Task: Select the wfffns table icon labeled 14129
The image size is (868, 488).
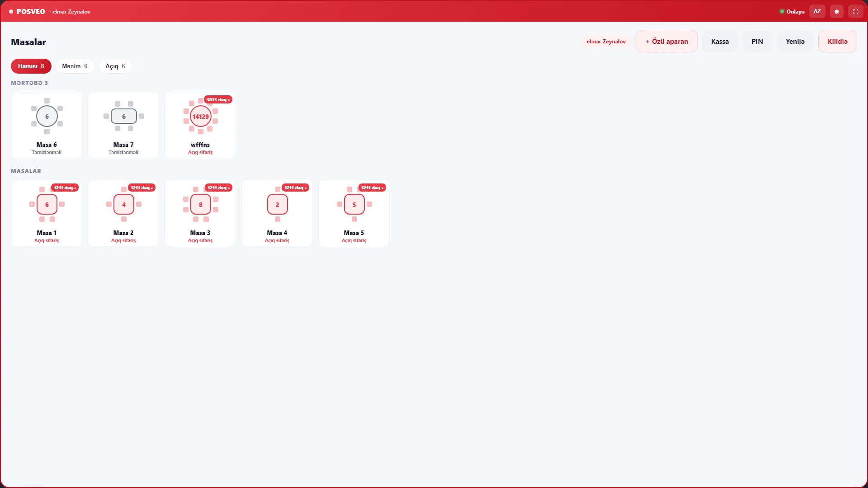Action: (x=201, y=117)
